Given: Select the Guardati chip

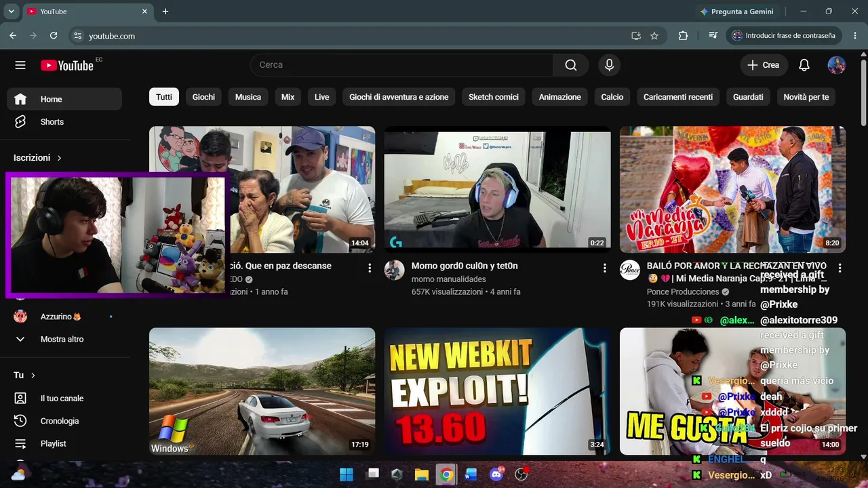Looking at the screenshot, I should pyautogui.click(x=748, y=97).
